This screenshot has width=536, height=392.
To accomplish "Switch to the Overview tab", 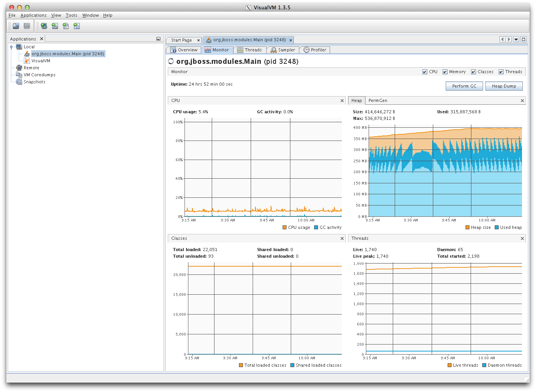I will (184, 50).
